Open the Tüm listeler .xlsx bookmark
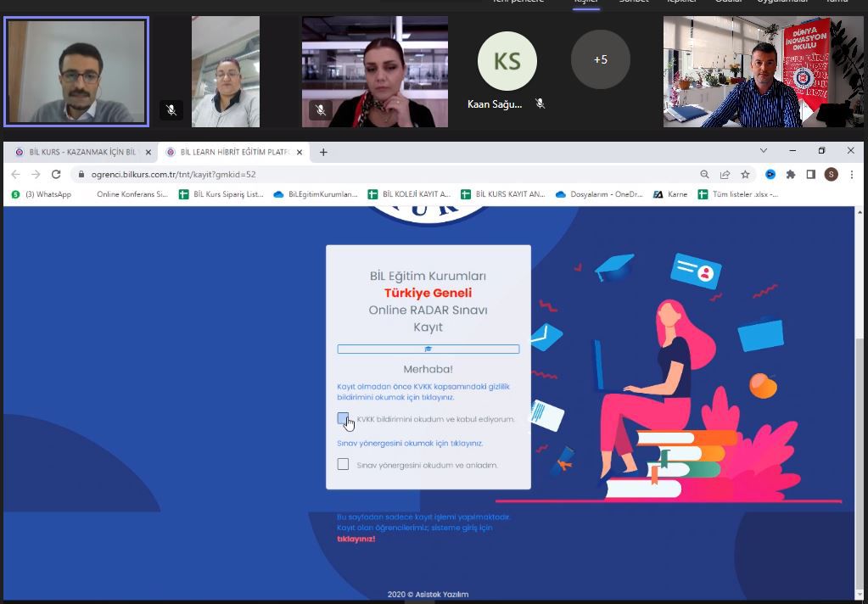This screenshot has height=604, width=868. pos(738,194)
